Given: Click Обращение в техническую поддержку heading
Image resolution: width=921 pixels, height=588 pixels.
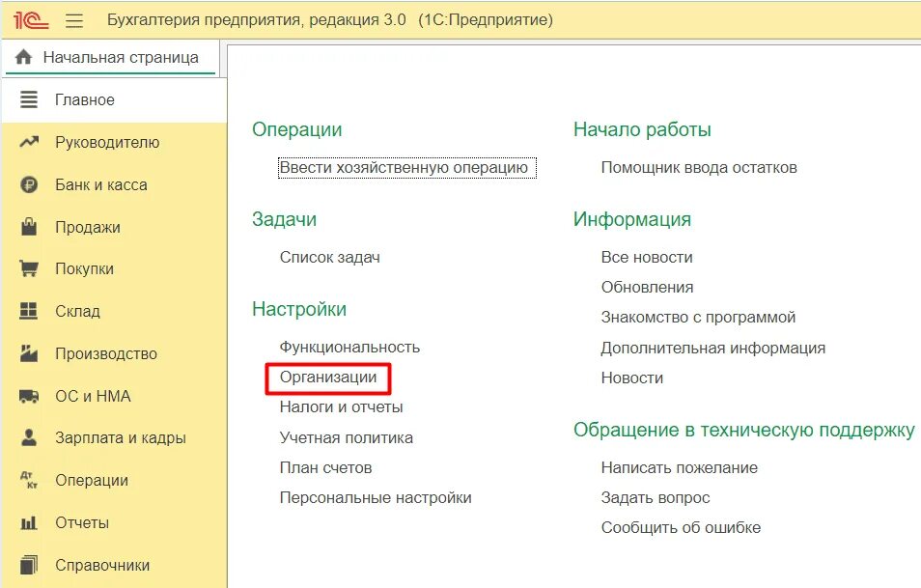Looking at the screenshot, I should coord(744,431).
